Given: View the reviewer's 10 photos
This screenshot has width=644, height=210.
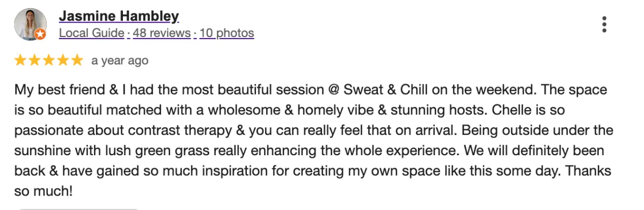Looking at the screenshot, I should coord(226,33).
